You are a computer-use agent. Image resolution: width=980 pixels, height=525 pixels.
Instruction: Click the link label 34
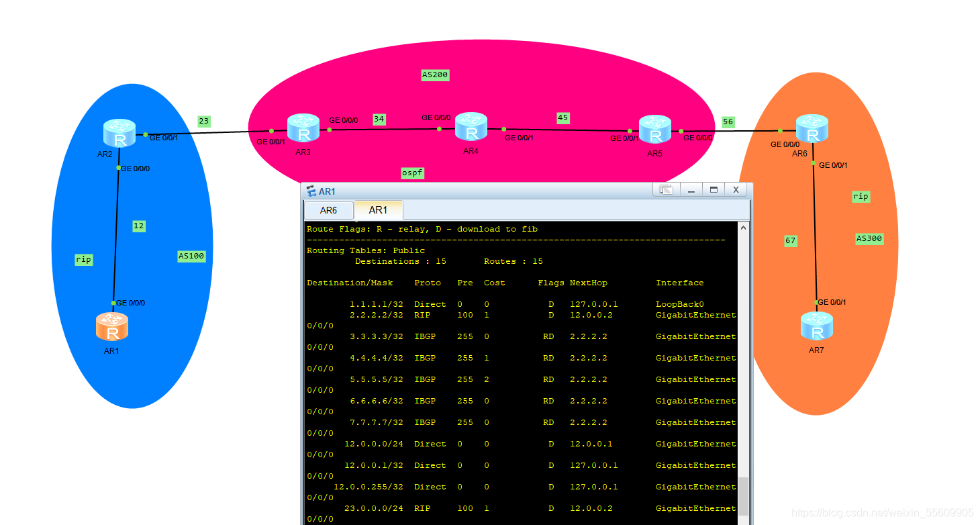click(379, 120)
